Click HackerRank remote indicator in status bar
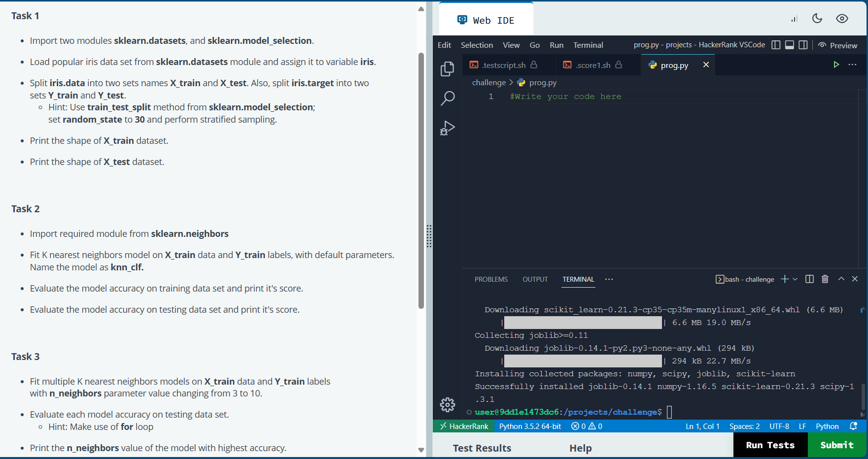 (464, 426)
